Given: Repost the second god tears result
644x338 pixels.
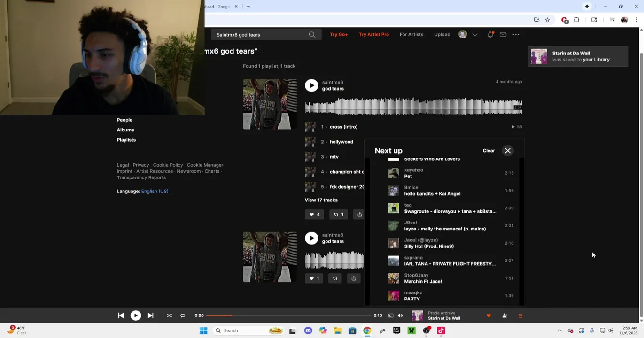Looking at the screenshot, I should point(335,278).
